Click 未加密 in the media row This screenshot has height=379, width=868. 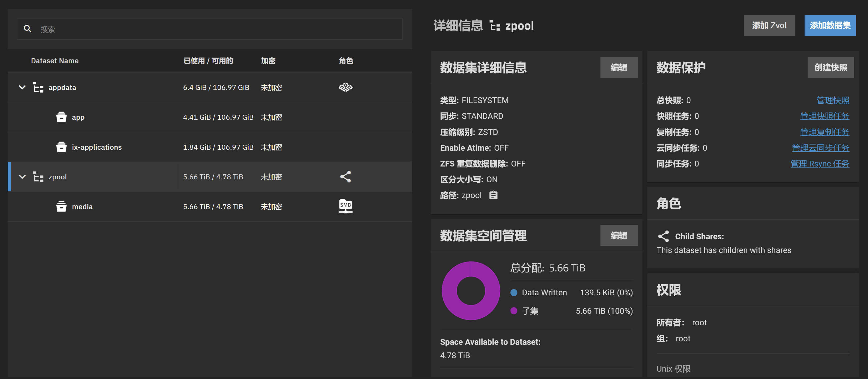click(271, 206)
